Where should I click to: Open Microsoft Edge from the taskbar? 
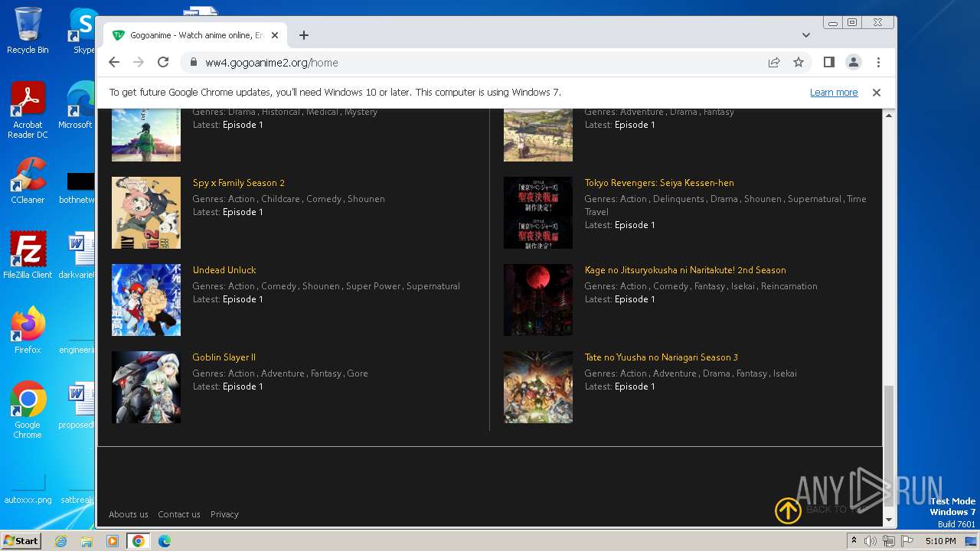(x=165, y=541)
